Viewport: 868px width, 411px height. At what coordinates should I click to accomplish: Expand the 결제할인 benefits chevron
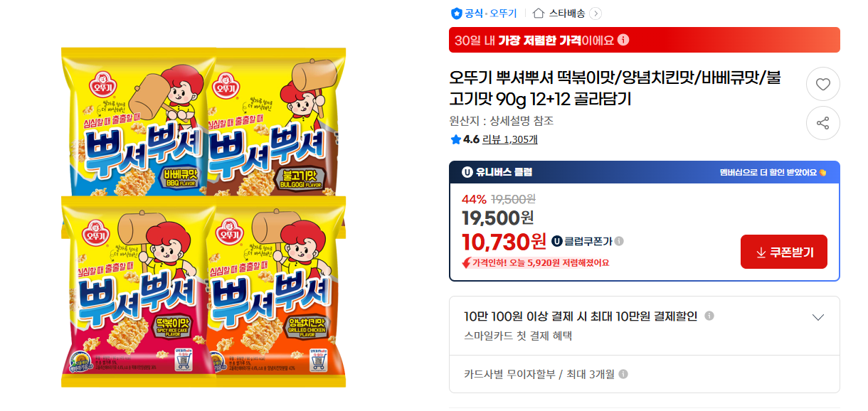point(818,317)
